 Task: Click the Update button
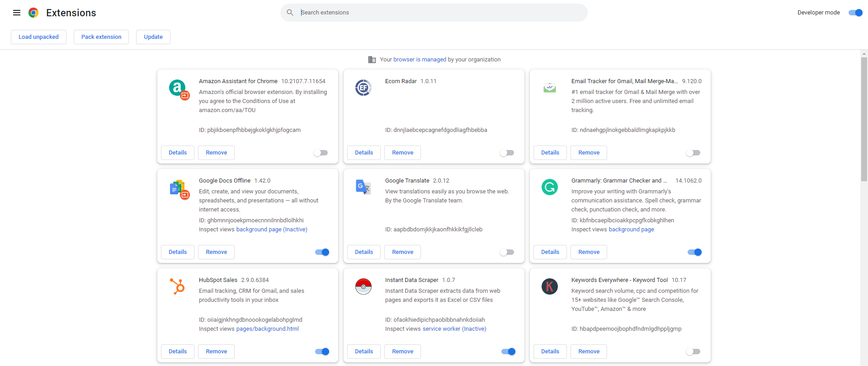tap(153, 37)
